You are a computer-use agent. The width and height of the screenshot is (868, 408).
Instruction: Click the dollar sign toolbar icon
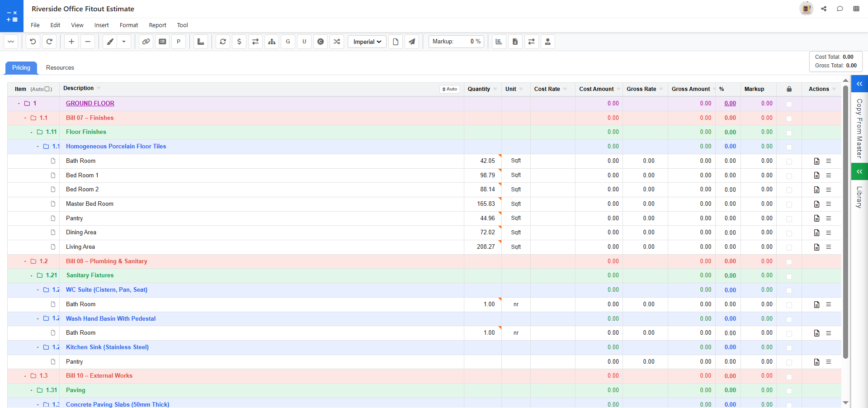point(239,42)
